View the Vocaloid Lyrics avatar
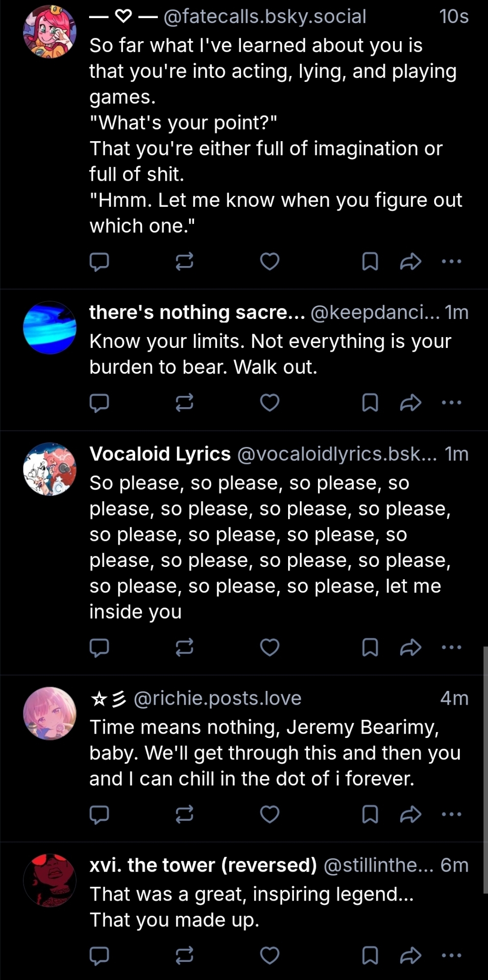Viewport: 488px width, 980px height. point(49,469)
